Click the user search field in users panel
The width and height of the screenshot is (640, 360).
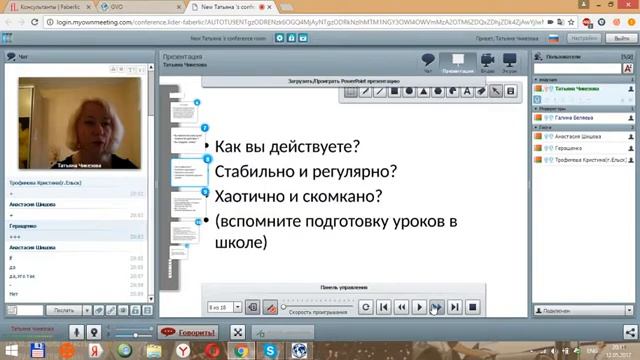point(577,69)
